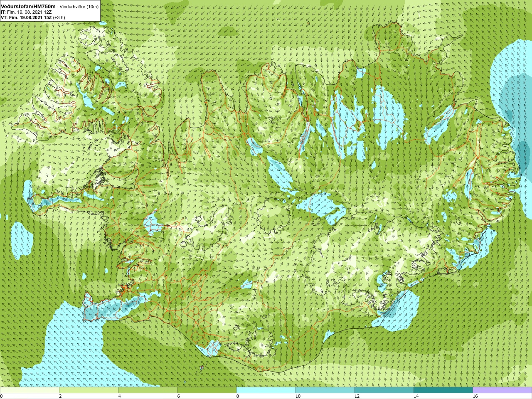Click the cyan 10–12 legend swatch

click(x=325, y=390)
